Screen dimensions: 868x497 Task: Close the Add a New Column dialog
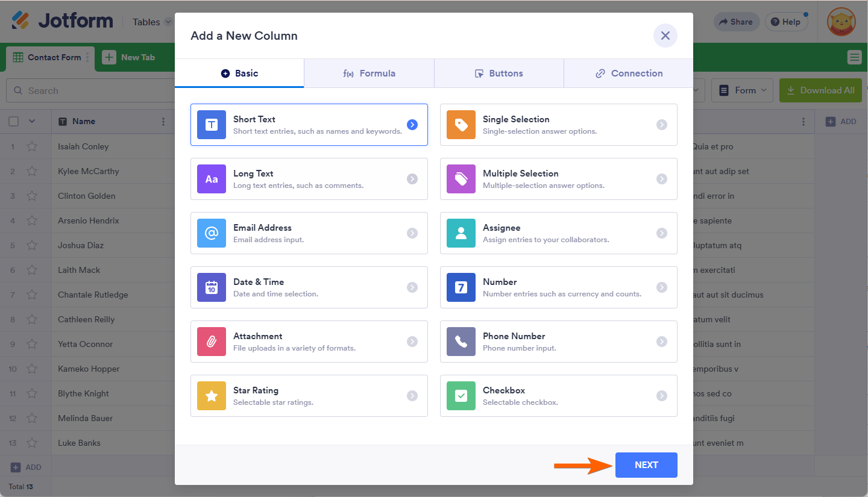[665, 36]
